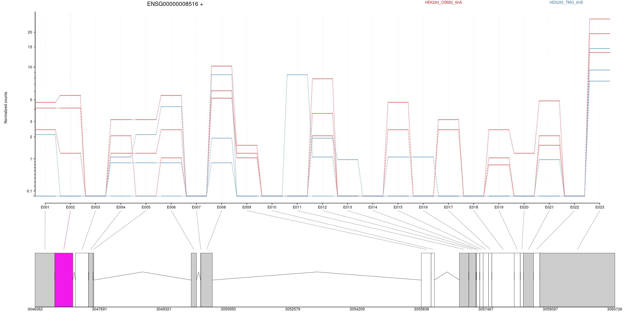Click exon label E022

[x=575, y=207]
